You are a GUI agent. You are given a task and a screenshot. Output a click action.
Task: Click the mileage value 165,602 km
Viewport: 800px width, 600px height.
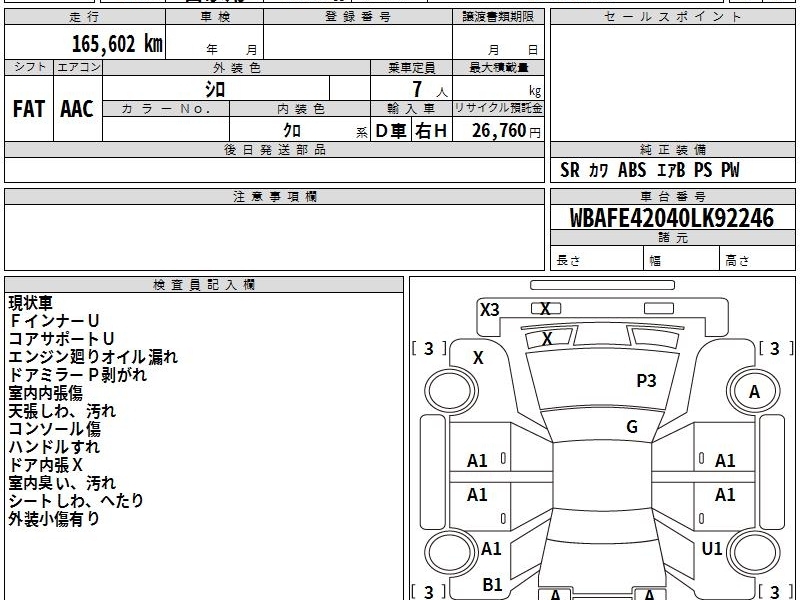point(117,44)
